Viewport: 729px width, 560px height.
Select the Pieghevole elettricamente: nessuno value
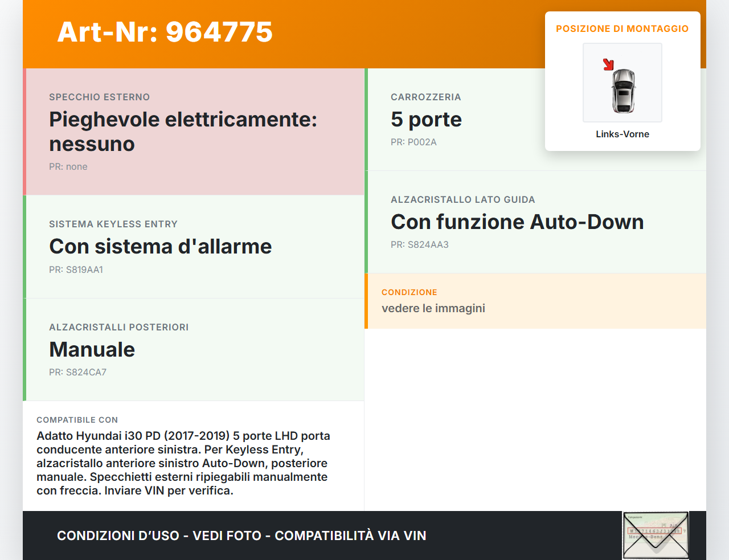click(183, 132)
